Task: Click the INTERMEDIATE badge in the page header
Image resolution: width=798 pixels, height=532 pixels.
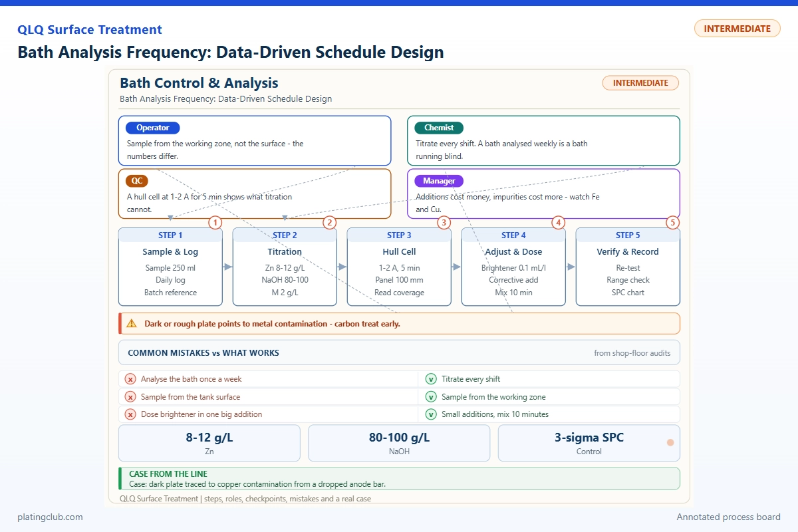Action: tap(737, 29)
